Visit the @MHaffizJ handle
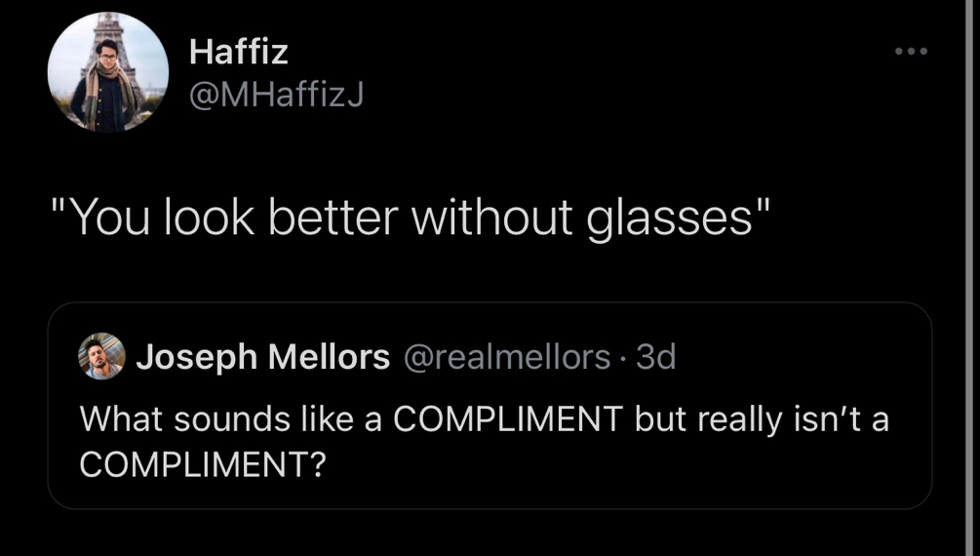 click(276, 95)
